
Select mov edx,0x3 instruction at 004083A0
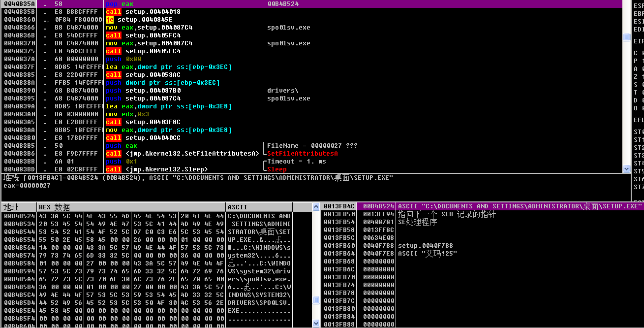tap(311, 114)
